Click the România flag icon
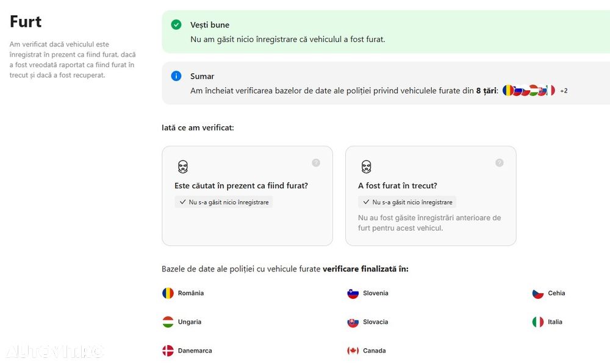 coord(168,293)
